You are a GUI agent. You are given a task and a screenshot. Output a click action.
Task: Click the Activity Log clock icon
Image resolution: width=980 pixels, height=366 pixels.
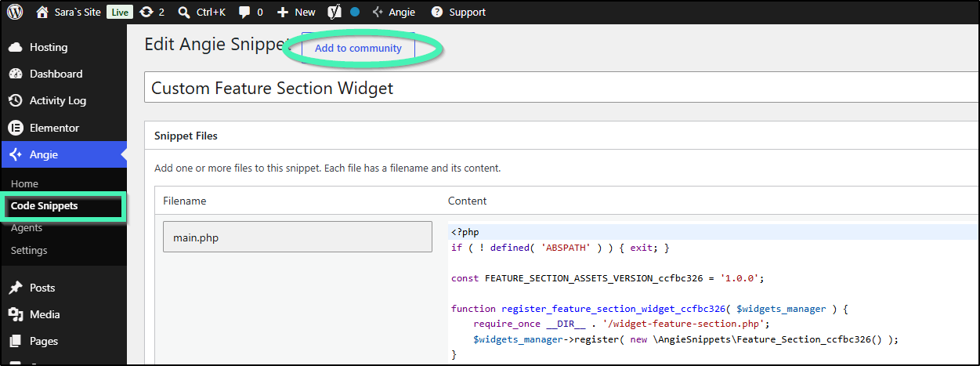click(15, 100)
